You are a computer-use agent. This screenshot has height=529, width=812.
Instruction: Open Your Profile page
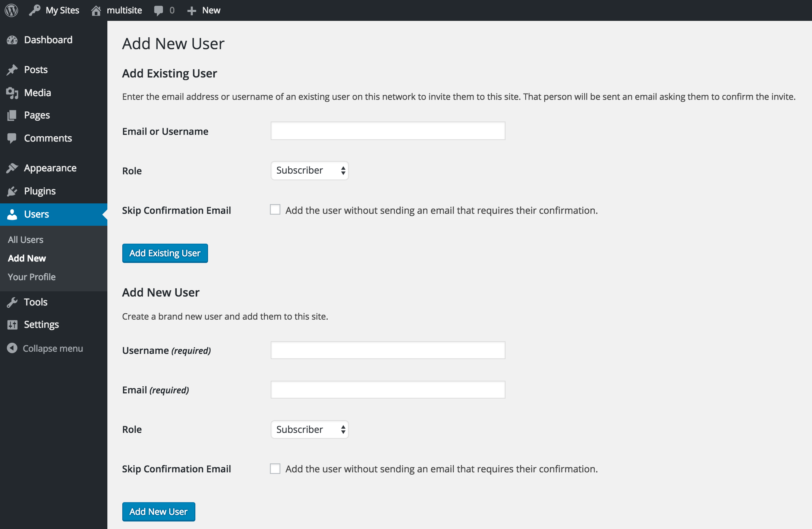click(31, 276)
